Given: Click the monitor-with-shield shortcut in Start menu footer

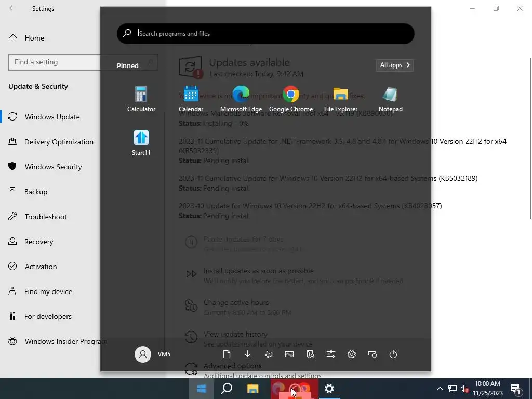Looking at the screenshot, I should (373, 354).
